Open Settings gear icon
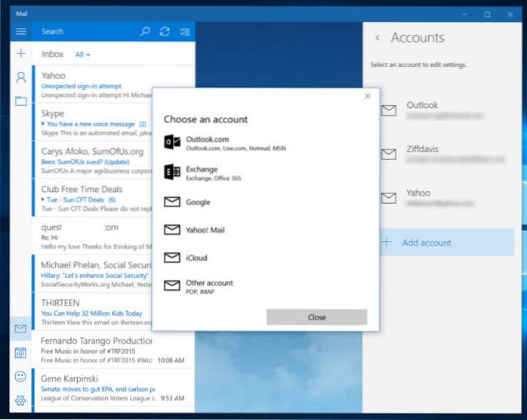 pos(20,400)
